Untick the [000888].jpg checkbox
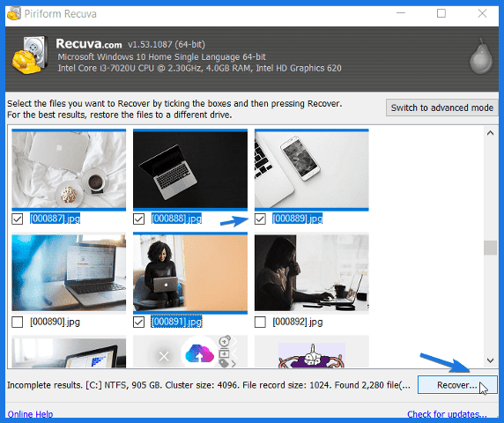Image resolution: width=504 pixels, height=423 pixels. click(x=138, y=219)
